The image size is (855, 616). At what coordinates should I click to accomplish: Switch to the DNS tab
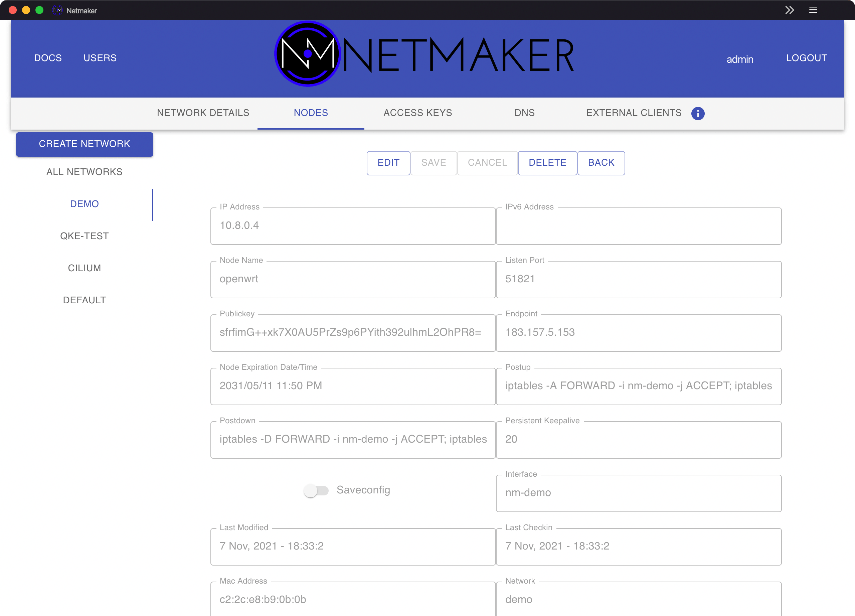[524, 112]
